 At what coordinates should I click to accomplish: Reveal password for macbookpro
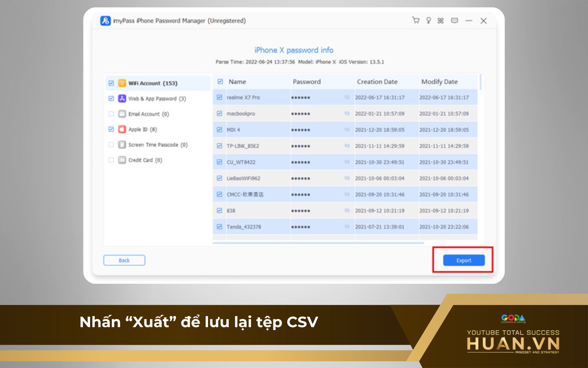tap(347, 114)
